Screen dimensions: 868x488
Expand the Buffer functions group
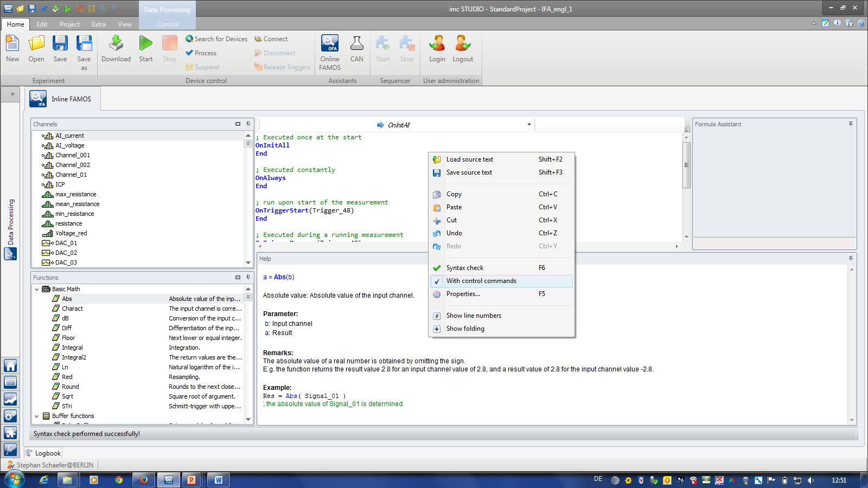[37, 416]
